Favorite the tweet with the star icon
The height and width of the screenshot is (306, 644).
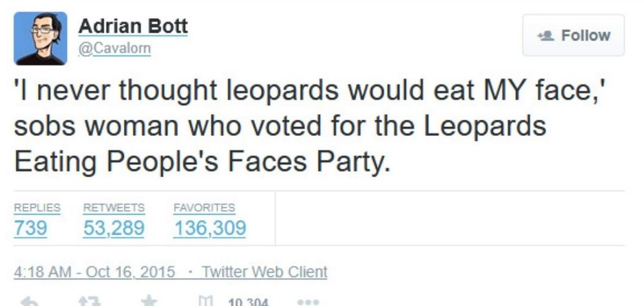pyautogui.click(x=149, y=301)
